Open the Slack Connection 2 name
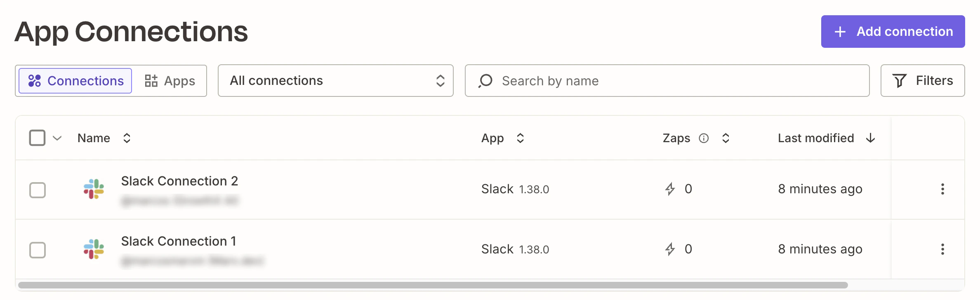 point(179,181)
